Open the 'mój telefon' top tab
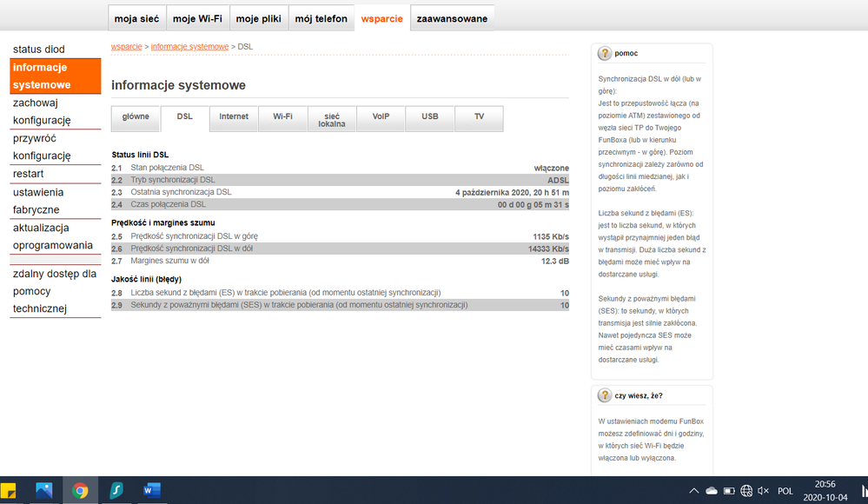This screenshot has width=868, height=504. (321, 18)
